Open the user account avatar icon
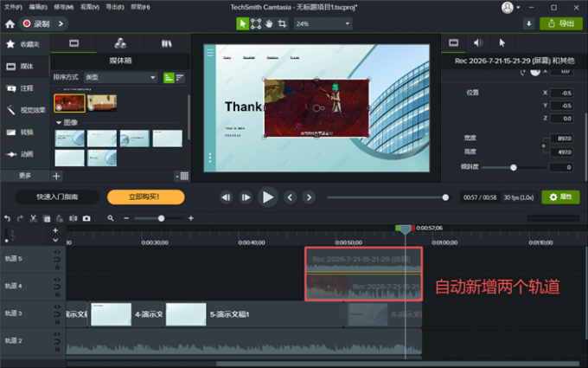Viewport: 588px width, 368px height. pyautogui.click(x=508, y=8)
